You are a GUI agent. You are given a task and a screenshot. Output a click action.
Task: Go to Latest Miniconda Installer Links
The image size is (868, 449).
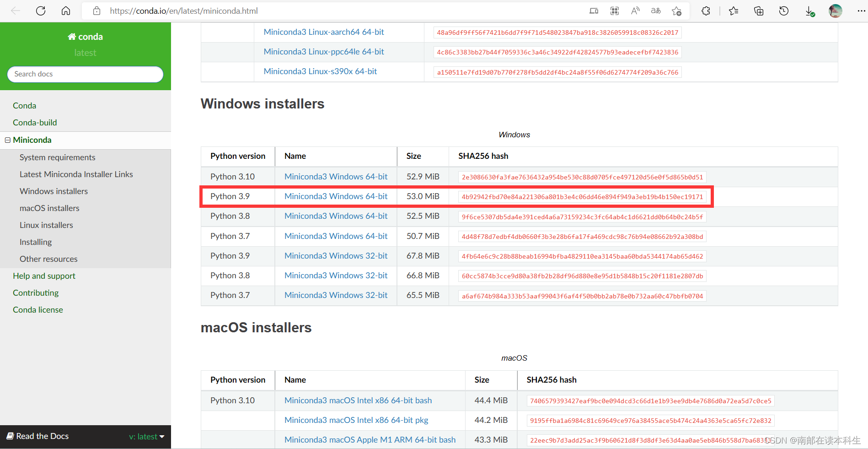[76, 174]
